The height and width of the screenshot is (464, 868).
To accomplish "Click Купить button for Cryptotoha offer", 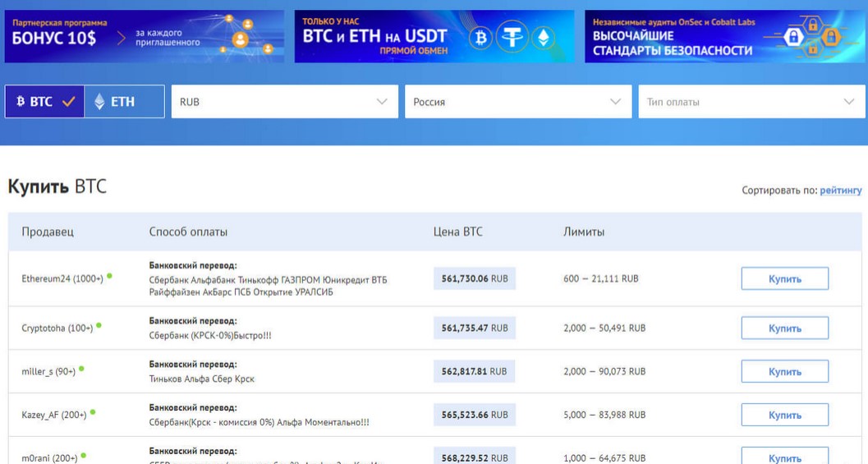I will pyautogui.click(x=785, y=328).
